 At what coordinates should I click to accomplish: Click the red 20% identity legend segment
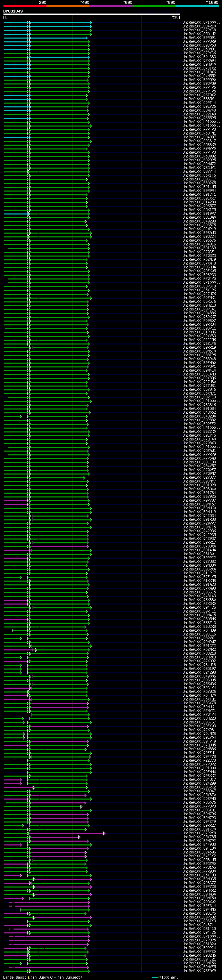point(25,6)
